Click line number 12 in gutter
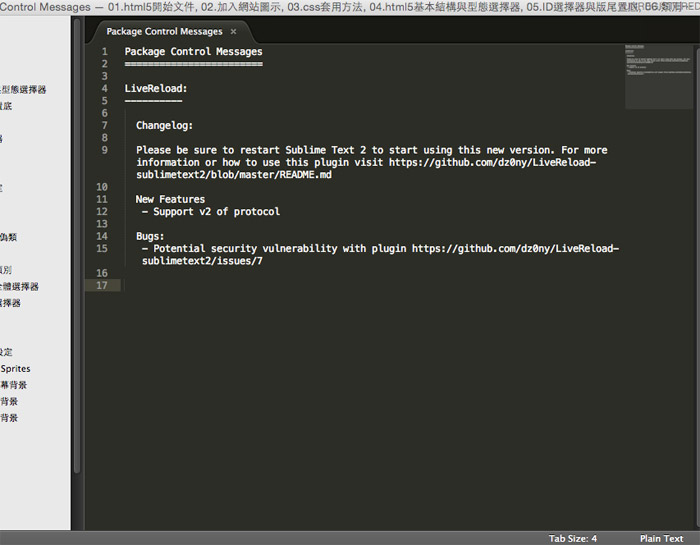 (x=102, y=212)
